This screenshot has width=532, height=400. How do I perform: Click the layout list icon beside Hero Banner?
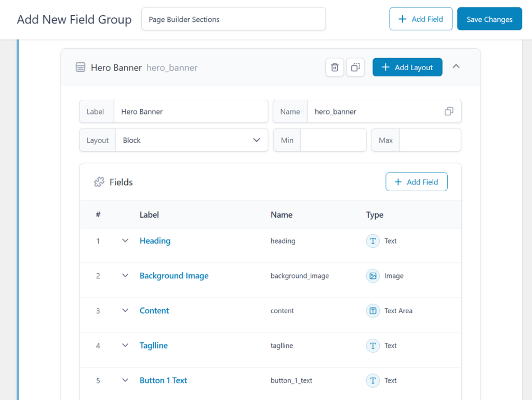click(x=81, y=67)
